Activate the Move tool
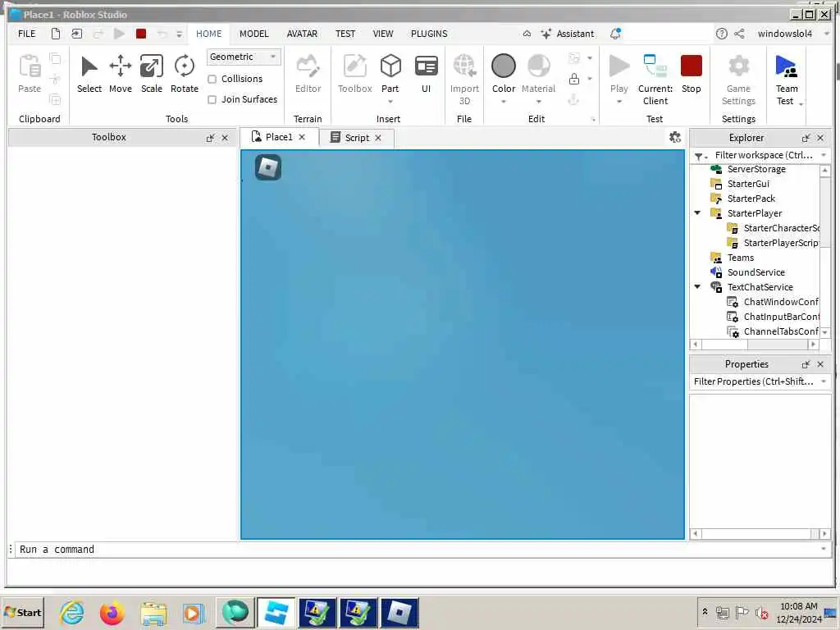Screen dimensions: 840x630 pyautogui.click(x=120, y=75)
